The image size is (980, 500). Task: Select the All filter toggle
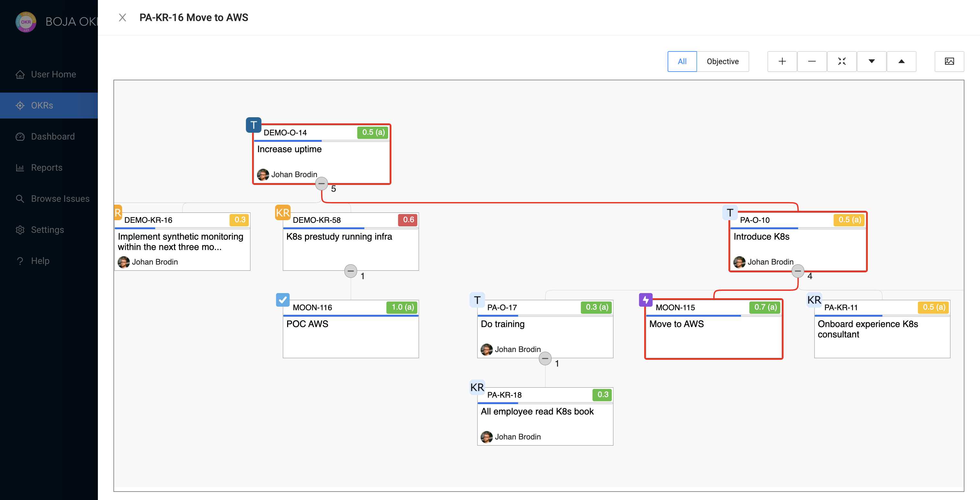(682, 61)
